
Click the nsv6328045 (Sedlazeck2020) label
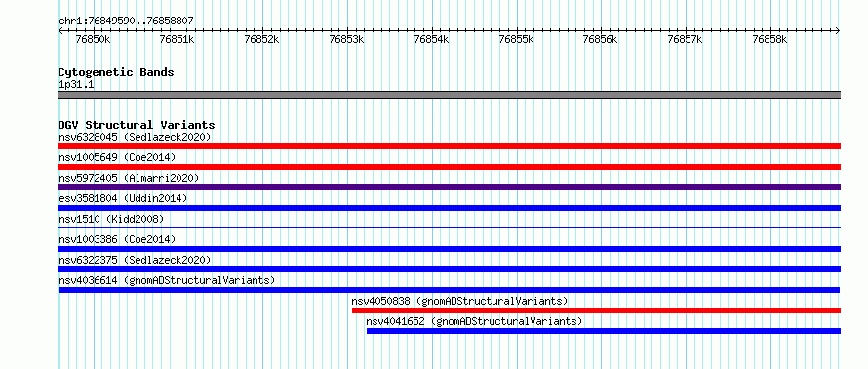click(x=135, y=137)
